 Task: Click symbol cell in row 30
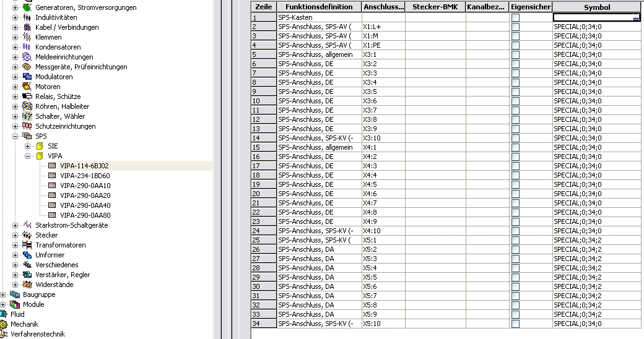[x=597, y=286]
